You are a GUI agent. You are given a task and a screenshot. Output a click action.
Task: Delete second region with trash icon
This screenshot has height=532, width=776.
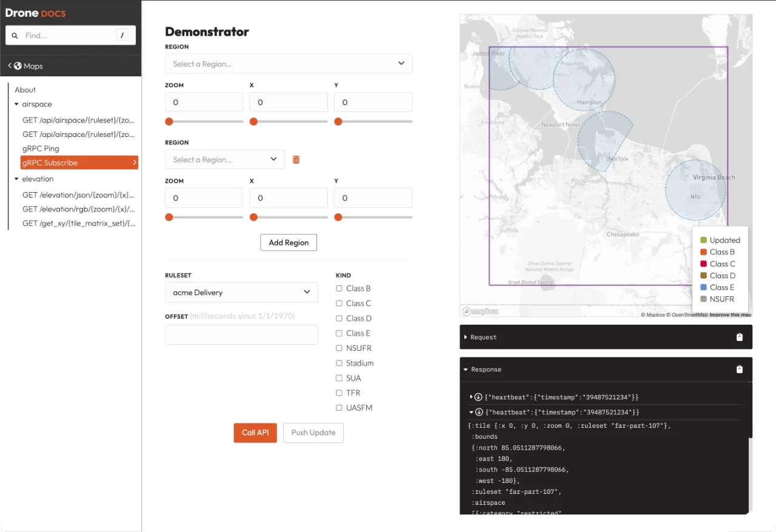(x=296, y=160)
